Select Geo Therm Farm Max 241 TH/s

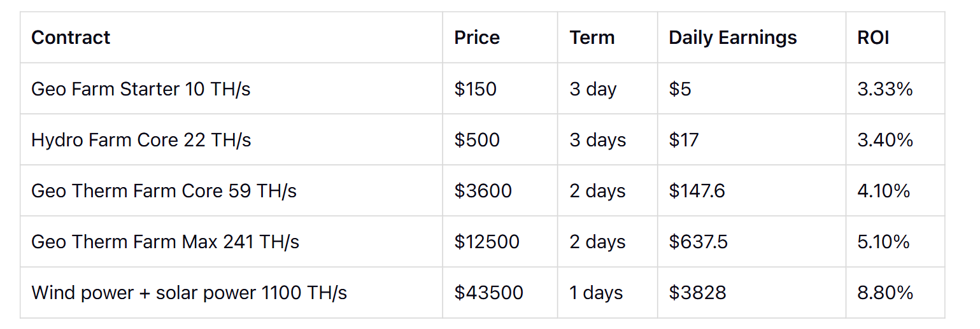[165, 242]
